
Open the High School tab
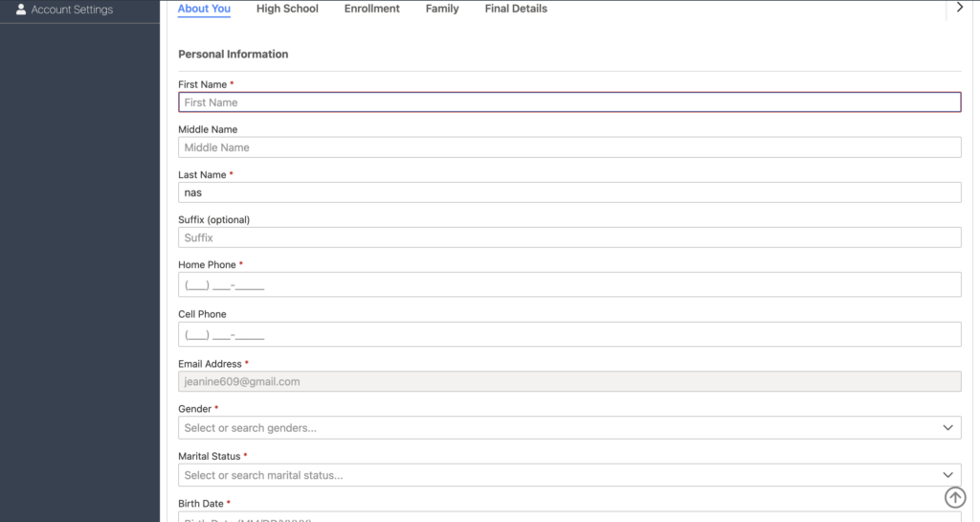pyautogui.click(x=287, y=9)
